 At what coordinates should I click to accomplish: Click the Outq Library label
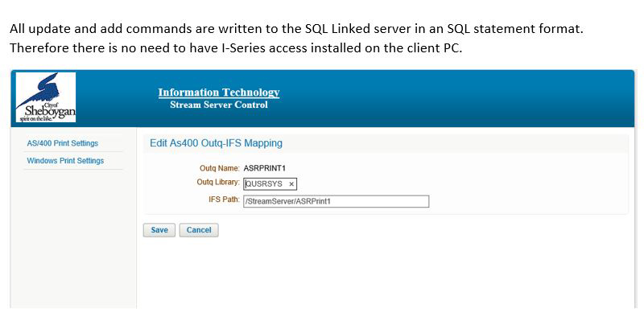click(x=217, y=182)
